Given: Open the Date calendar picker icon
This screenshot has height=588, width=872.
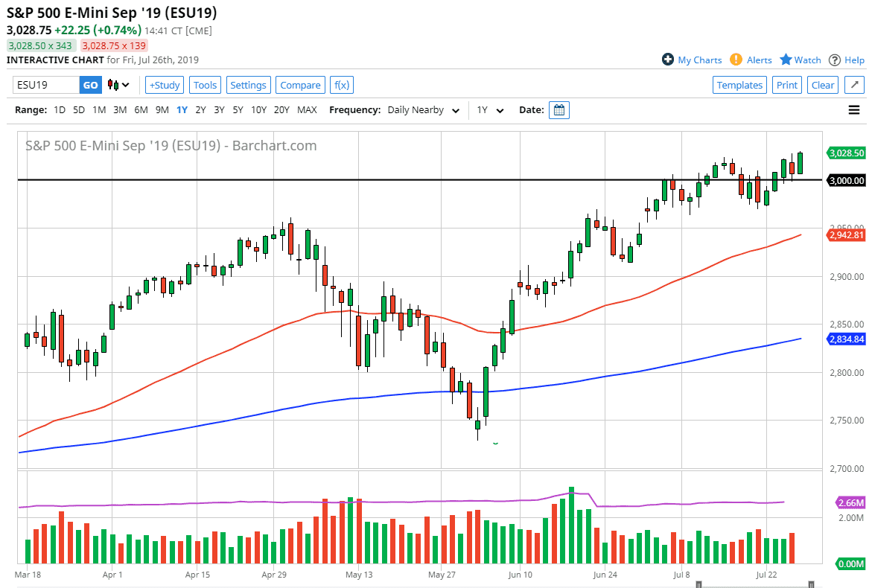Looking at the screenshot, I should tap(558, 109).
